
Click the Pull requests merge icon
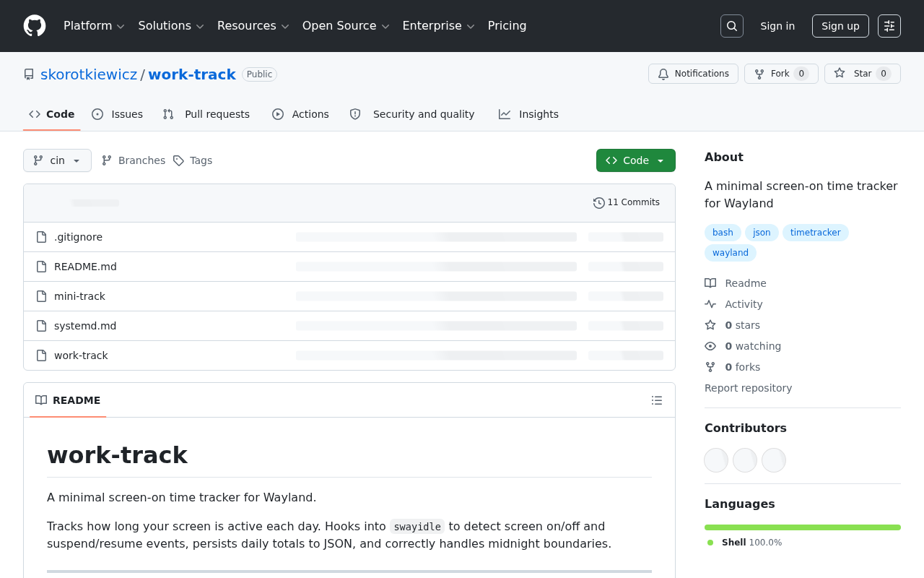tap(168, 114)
